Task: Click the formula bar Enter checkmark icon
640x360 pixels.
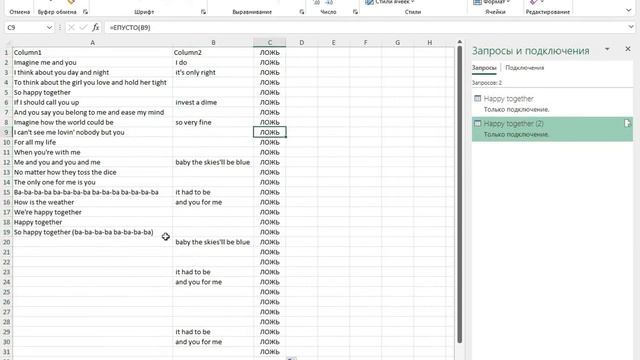Action: [83, 27]
